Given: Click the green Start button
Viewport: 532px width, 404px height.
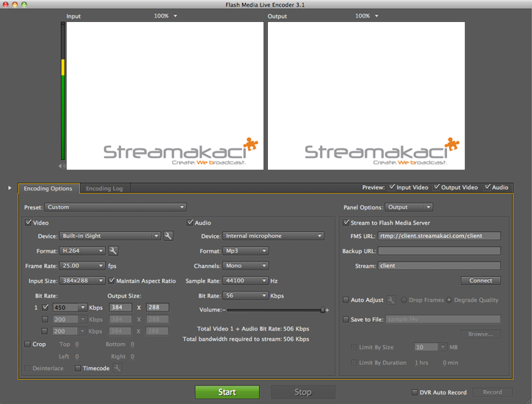Looking at the screenshot, I should point(227,392).
